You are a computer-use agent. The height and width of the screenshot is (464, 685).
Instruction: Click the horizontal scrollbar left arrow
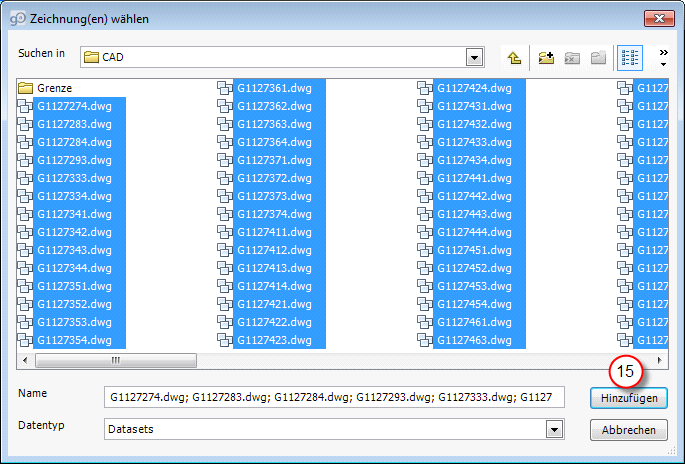[25, 360]
